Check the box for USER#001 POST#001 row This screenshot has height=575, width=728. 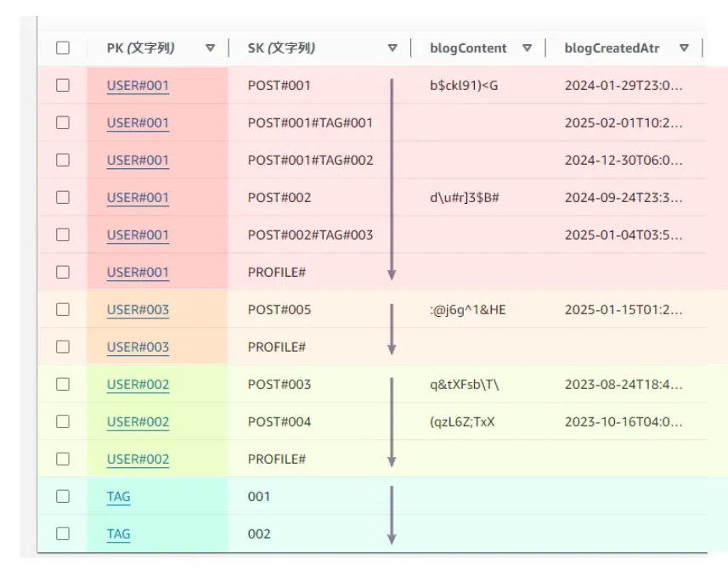[x=63, y=86]
